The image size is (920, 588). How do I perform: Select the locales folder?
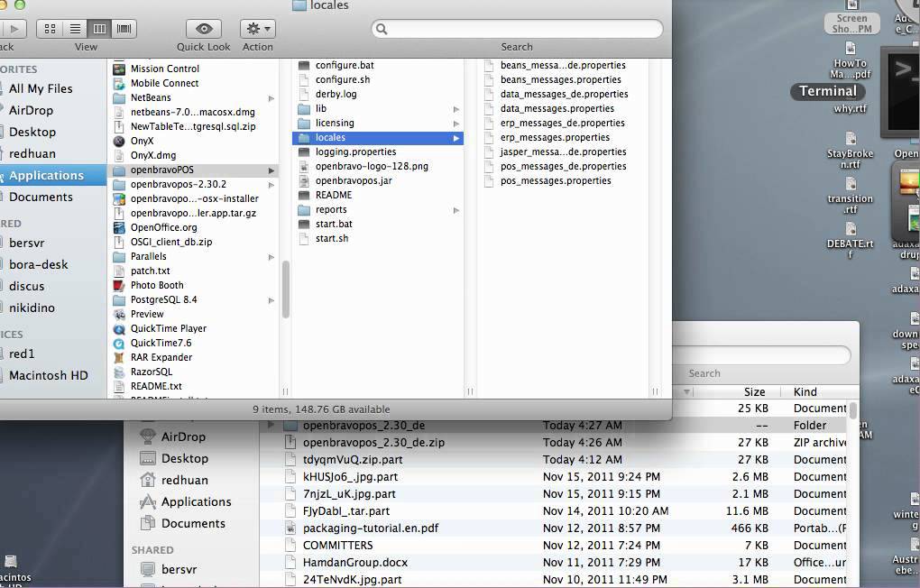[x=378, y=138]
